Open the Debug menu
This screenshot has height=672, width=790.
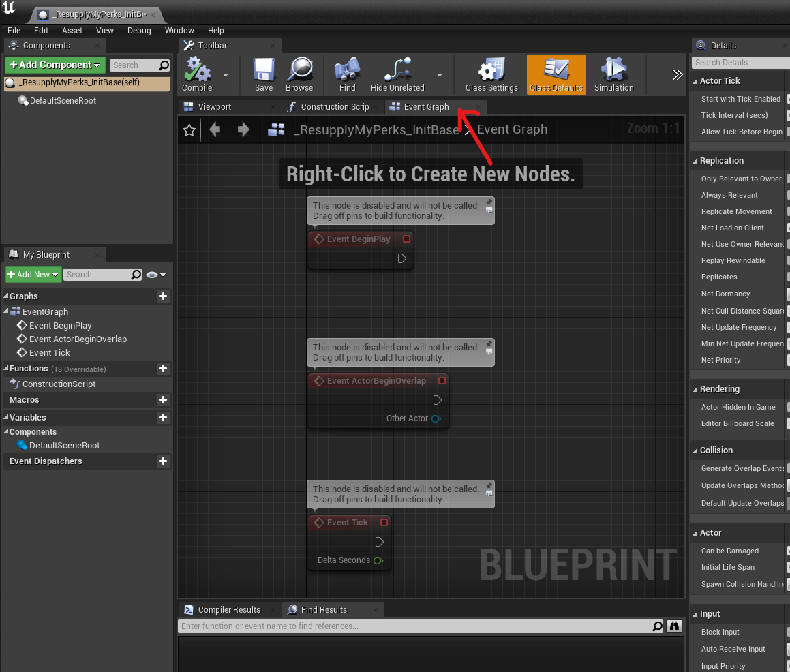click(139, 30)
